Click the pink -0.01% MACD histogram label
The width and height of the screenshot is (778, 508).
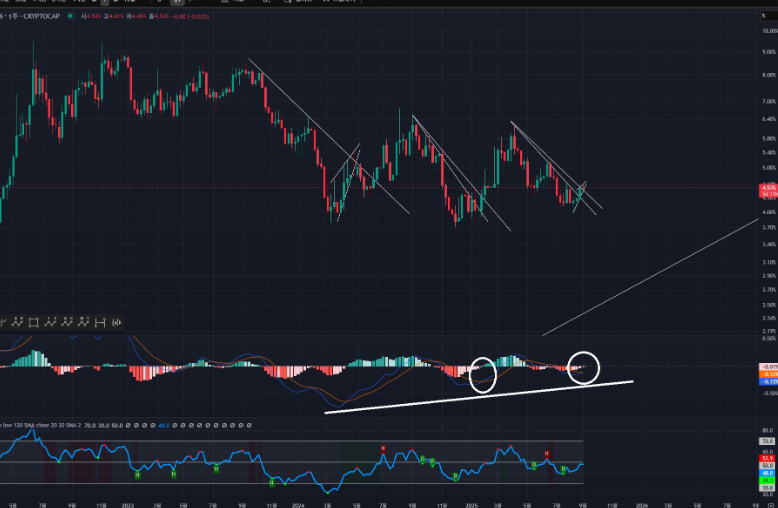tap(769, 367)
